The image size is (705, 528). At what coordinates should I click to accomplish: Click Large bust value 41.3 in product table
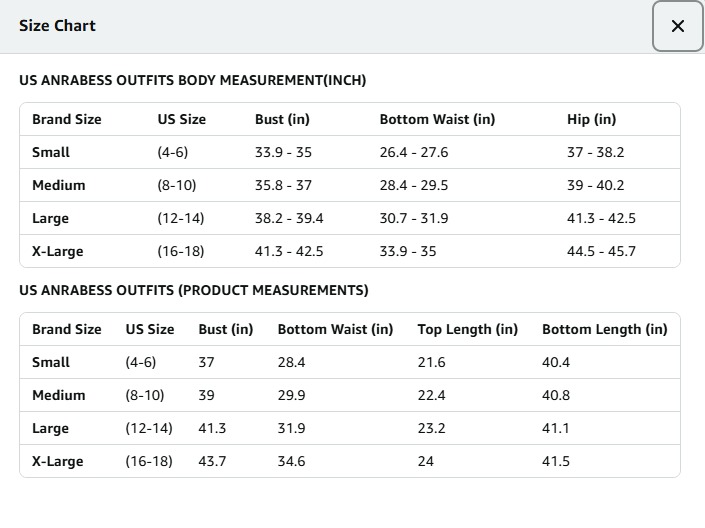212,428
